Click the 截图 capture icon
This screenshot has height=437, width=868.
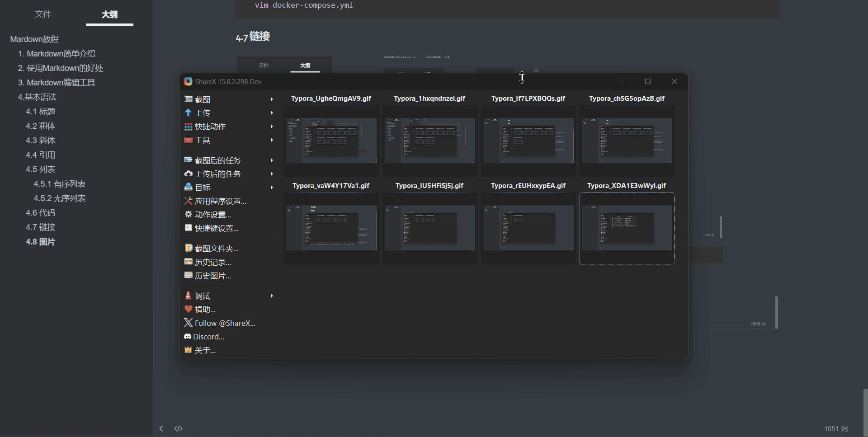pos(189,99)
